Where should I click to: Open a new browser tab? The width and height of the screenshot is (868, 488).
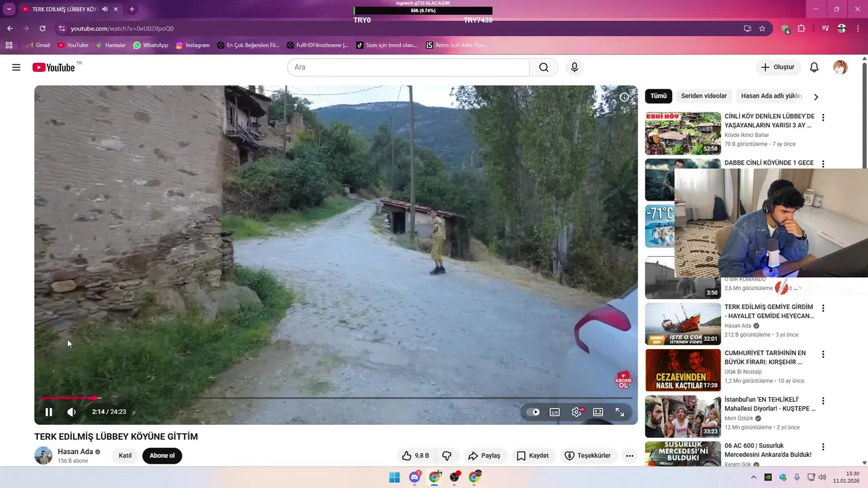132,9
